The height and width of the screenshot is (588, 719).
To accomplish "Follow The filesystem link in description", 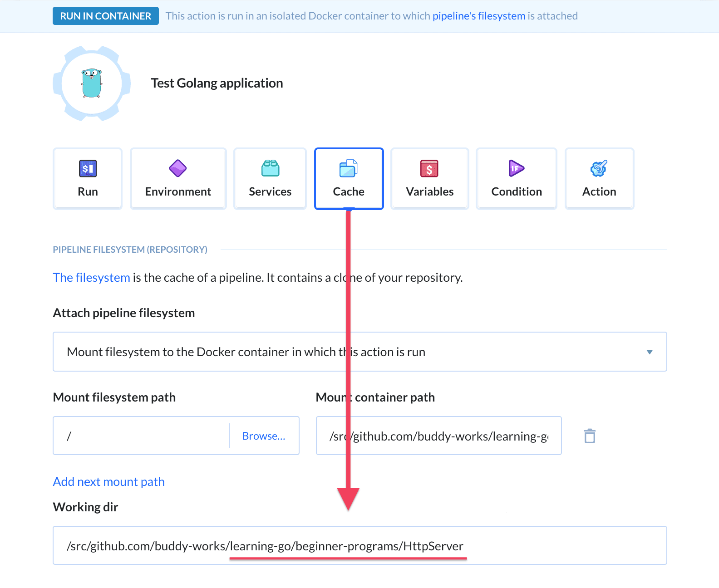I will pos(92,278).
